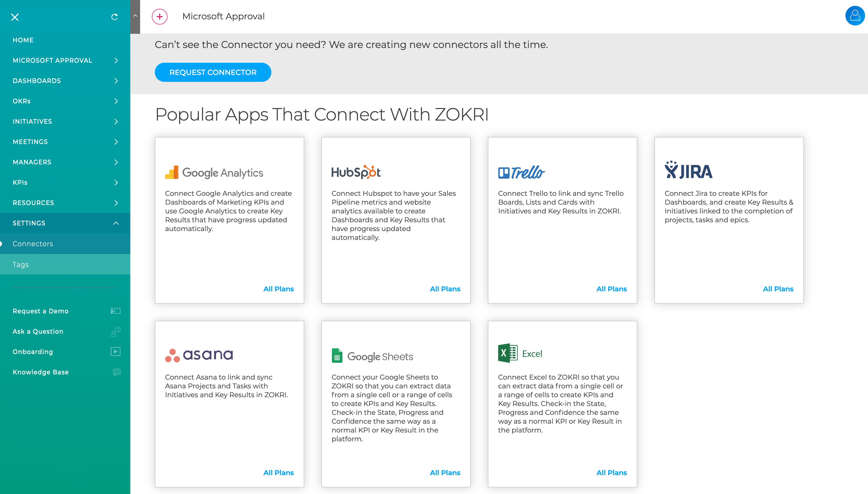Click the Request Connector button
The image size is (868, 494).
coord(213,72)
